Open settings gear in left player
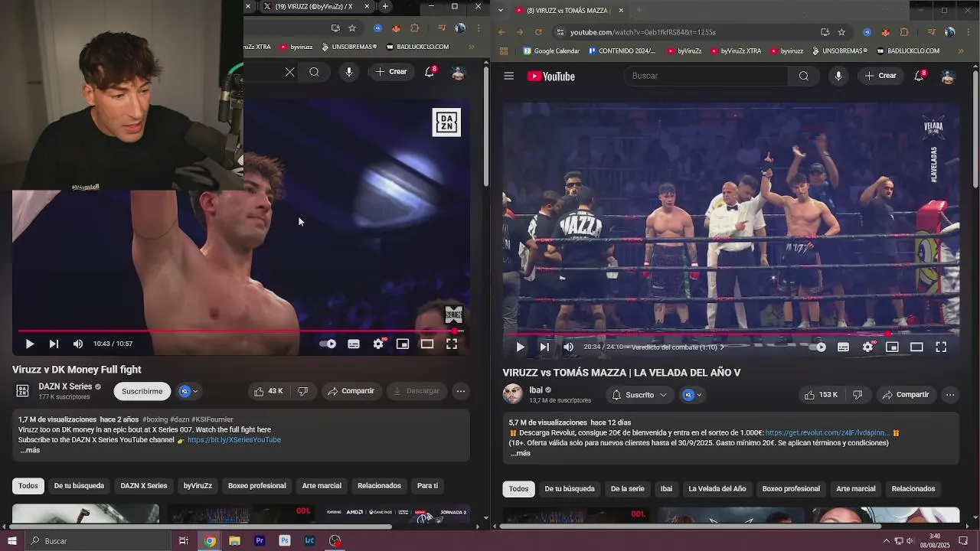The image size is (980, 551). (378, 344)
